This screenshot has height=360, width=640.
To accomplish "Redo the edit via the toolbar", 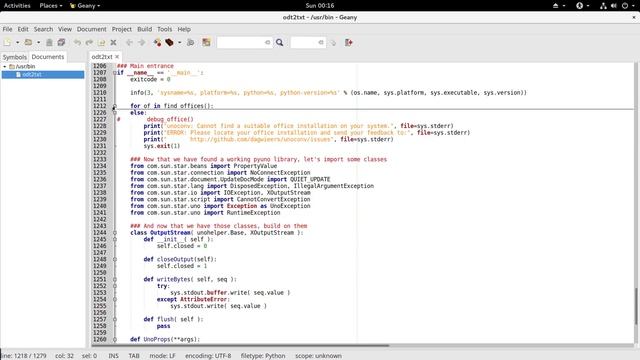I will tap(89, 42).
